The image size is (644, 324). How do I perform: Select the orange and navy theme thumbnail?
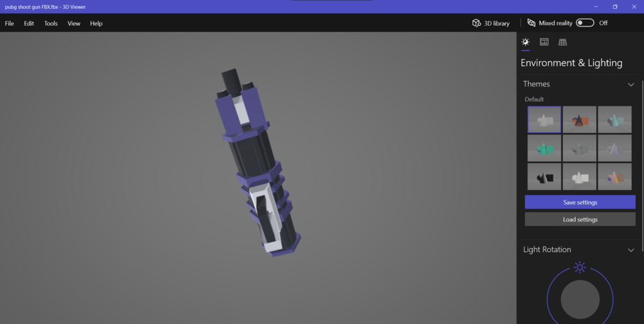point(579,119)
